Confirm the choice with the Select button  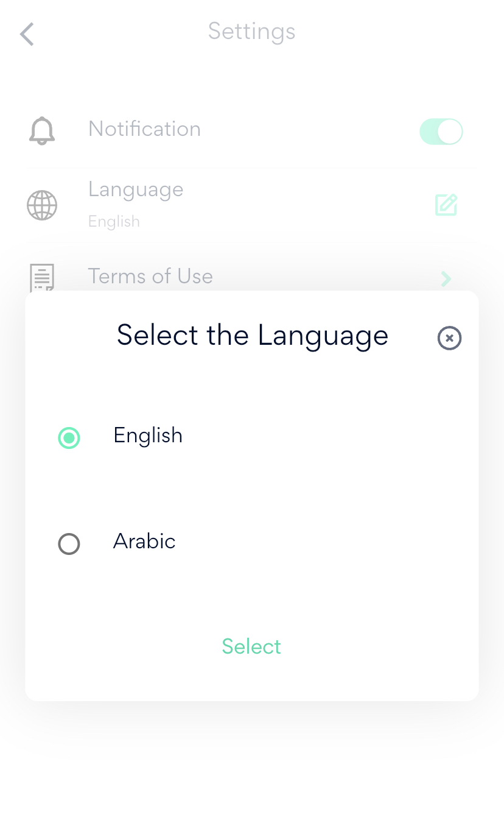tap(251, 646)
